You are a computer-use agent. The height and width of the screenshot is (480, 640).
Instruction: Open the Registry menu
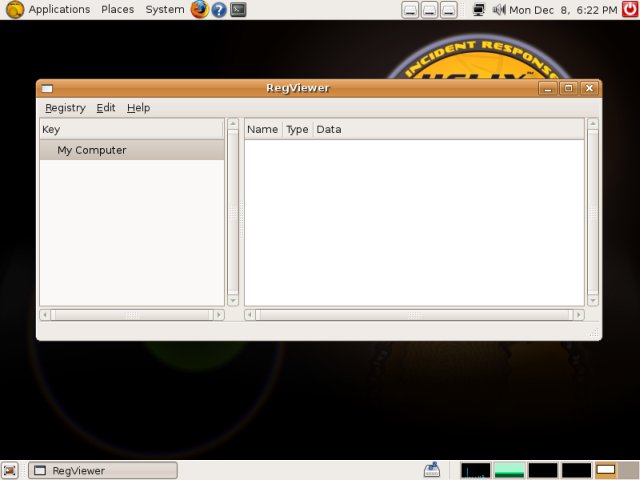pyautogui.click(x=65, y=108)
